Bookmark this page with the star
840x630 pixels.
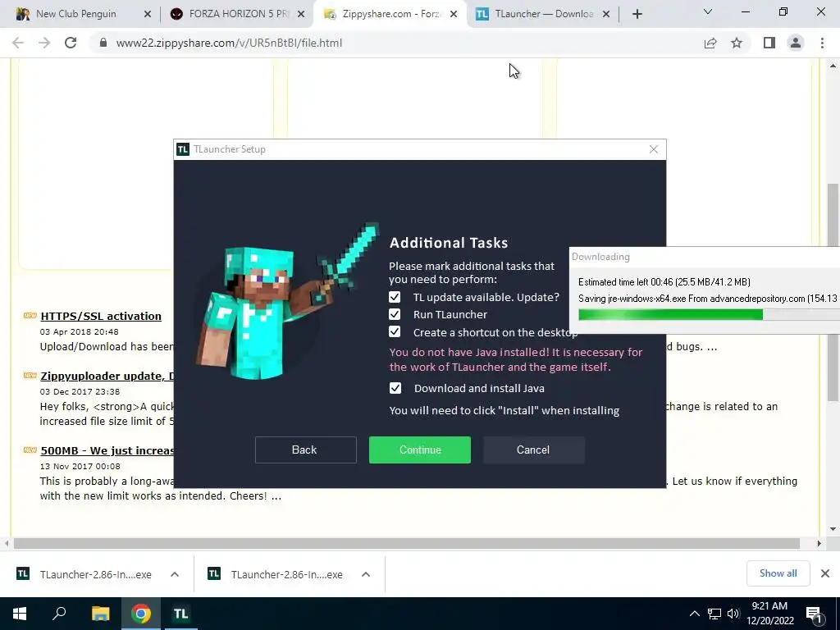coord(737,43)
